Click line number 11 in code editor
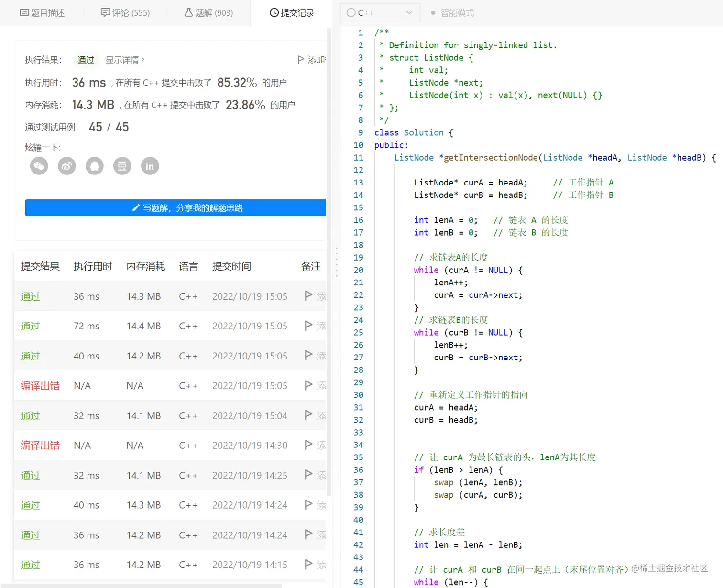723x588 pixels. point(359,157)
